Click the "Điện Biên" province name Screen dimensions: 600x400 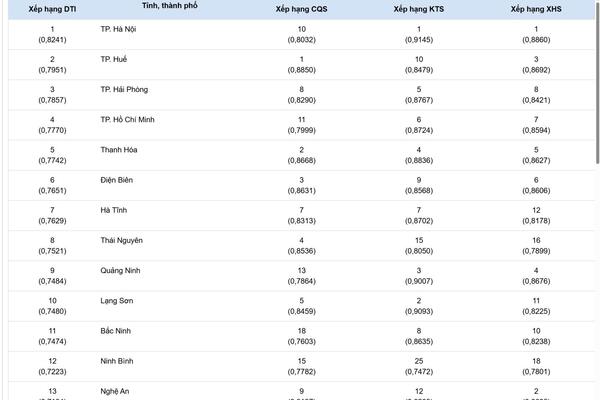[117, 180]
